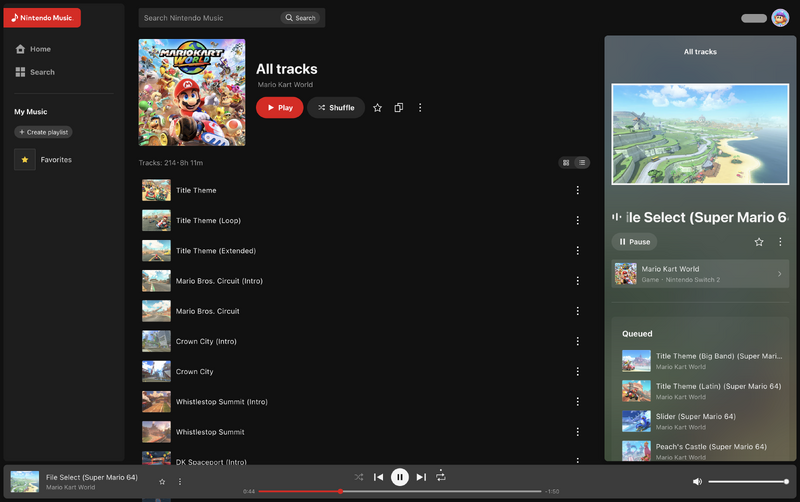Click the Search button in search bar
The width and height of the screenshot is (800, 502).
[300, 18]
